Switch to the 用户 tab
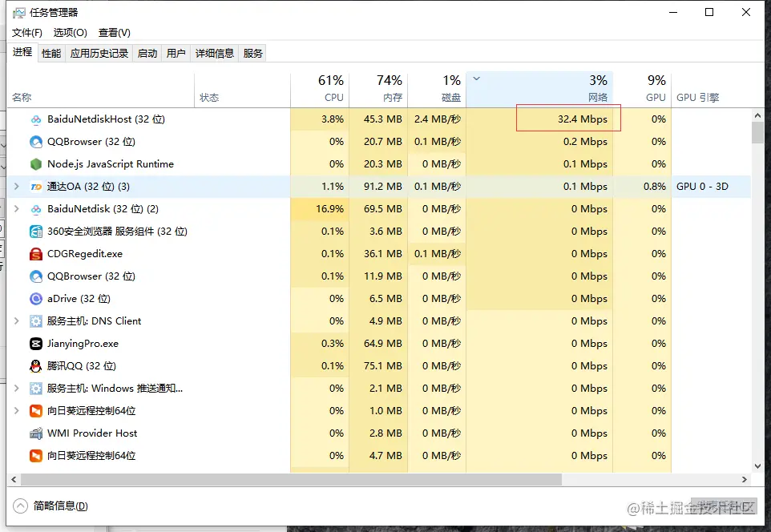Viewport: 771px width, 532px height. click(x=176, y=53)
